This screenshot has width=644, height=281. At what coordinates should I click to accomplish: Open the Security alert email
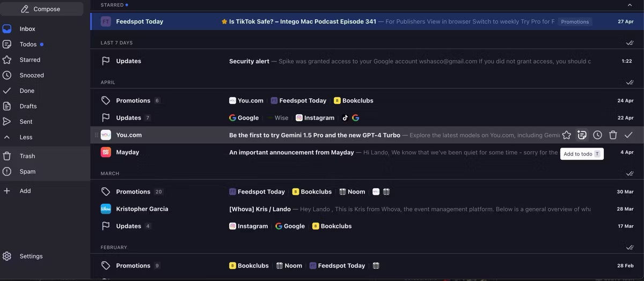(367, 61)
